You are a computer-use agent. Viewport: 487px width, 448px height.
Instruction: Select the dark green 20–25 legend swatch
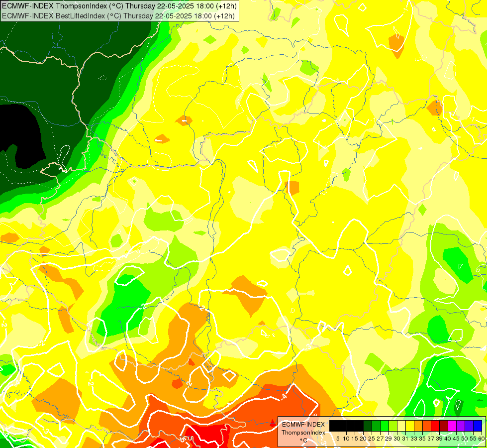coord(368,426)
